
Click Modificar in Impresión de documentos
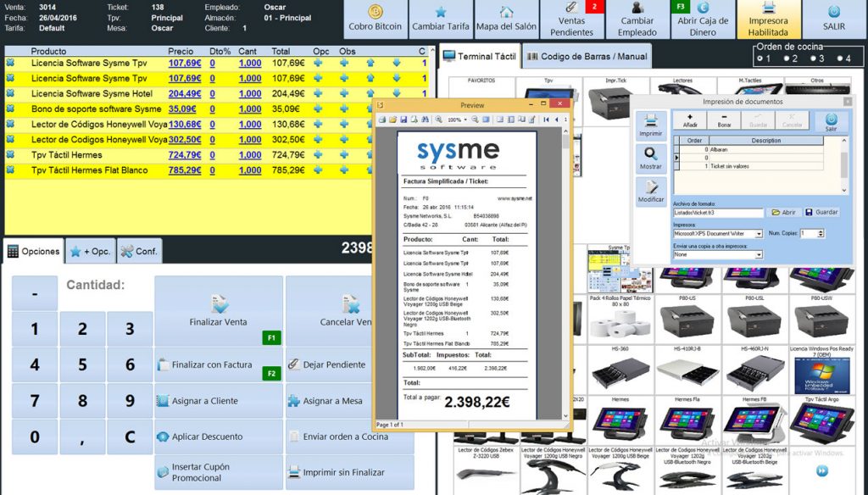[650, 192]
